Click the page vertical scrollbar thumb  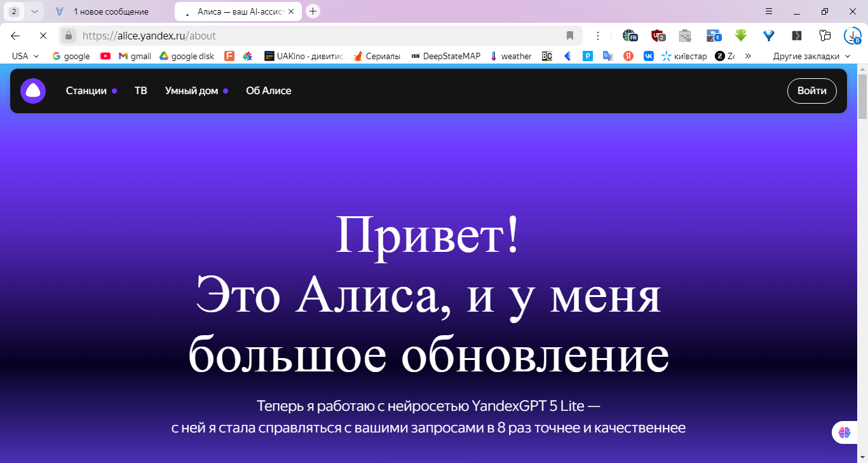coord(862,96)
